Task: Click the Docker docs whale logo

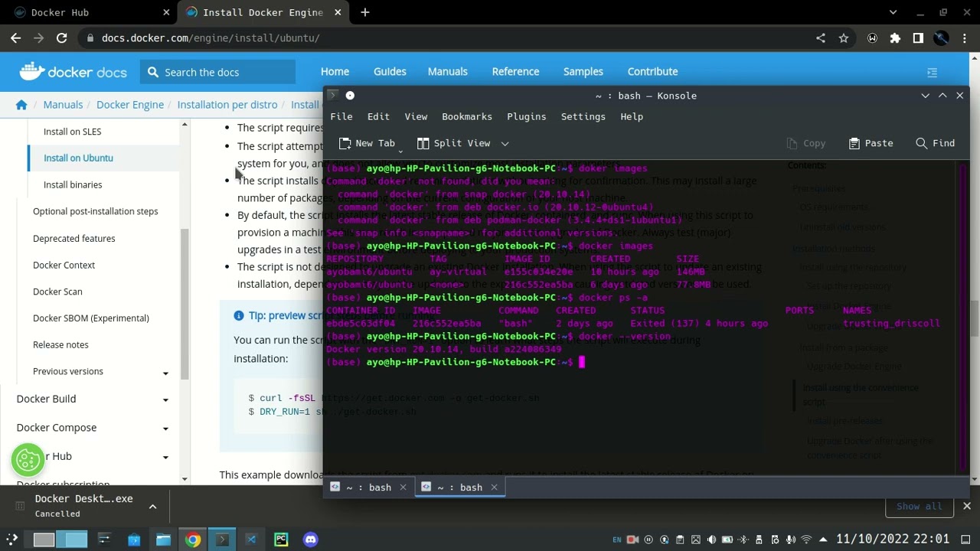Action: 73,72
